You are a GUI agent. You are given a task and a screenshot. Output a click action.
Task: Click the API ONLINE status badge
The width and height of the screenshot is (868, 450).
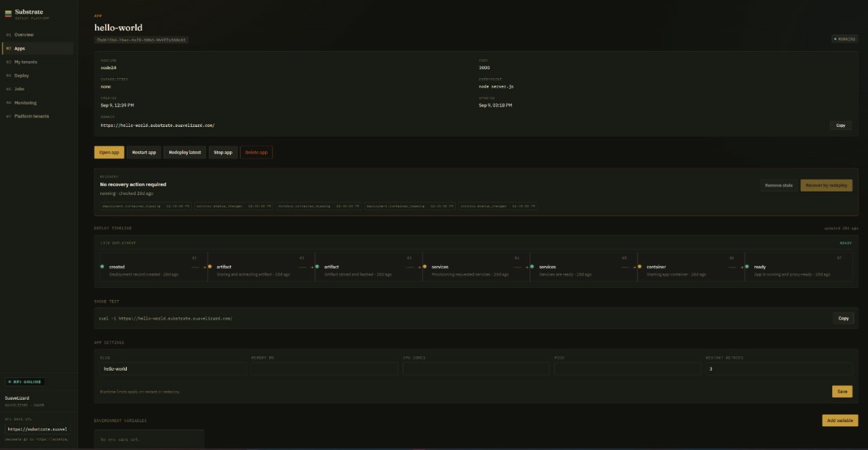[24, 381]
